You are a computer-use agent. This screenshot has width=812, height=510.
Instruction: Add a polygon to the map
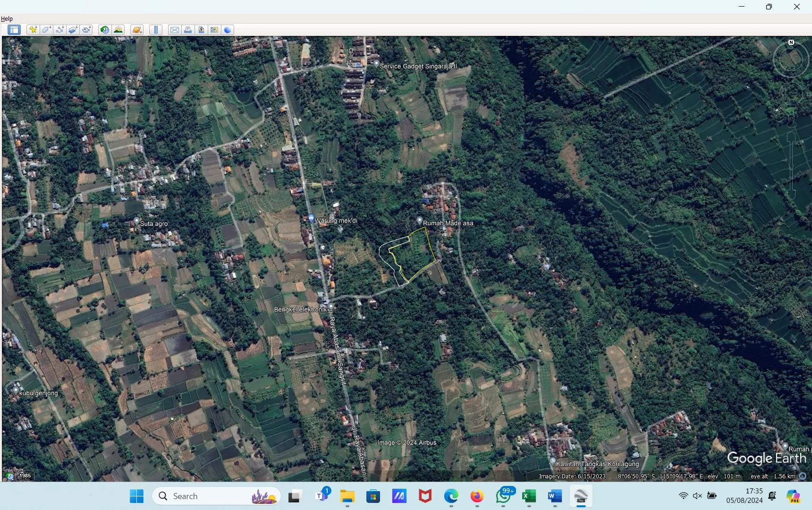pyautogui.click(x=46, y=30)
